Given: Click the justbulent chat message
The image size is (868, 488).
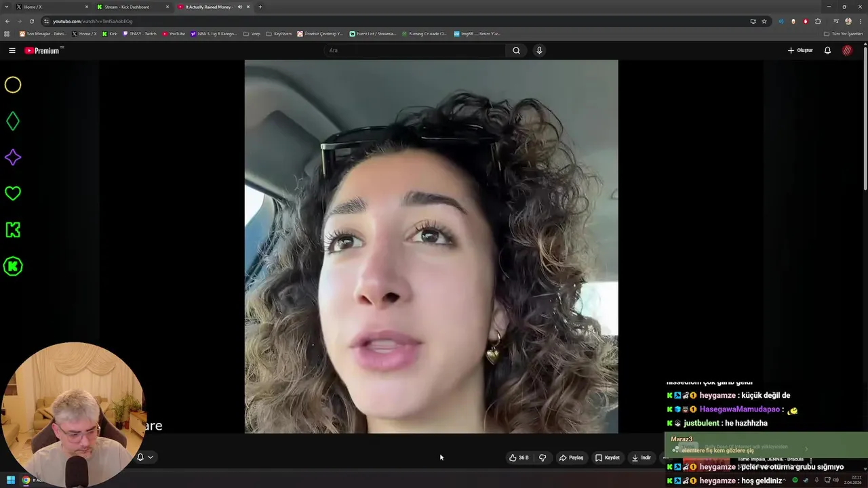Looking at the screenshot, I should 717,423.
